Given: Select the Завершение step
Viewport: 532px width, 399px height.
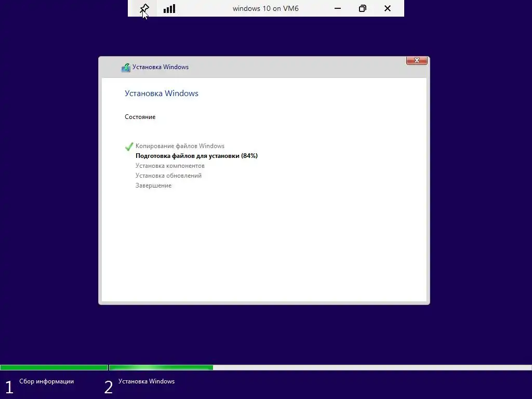Looking at the screenshot, I should tap(153, 185).
